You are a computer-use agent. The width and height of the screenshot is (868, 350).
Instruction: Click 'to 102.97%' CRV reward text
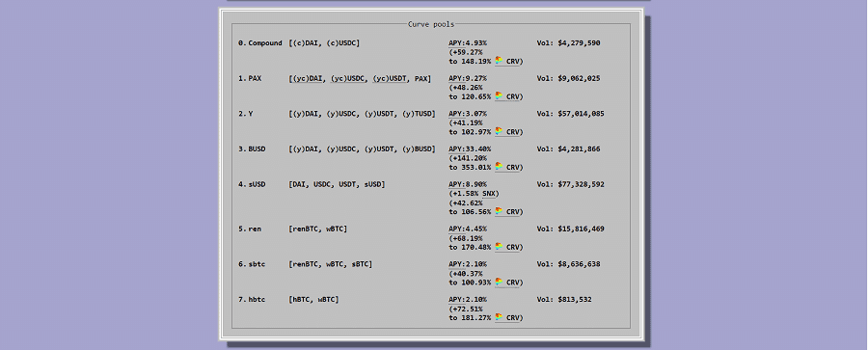coord(470,132)
